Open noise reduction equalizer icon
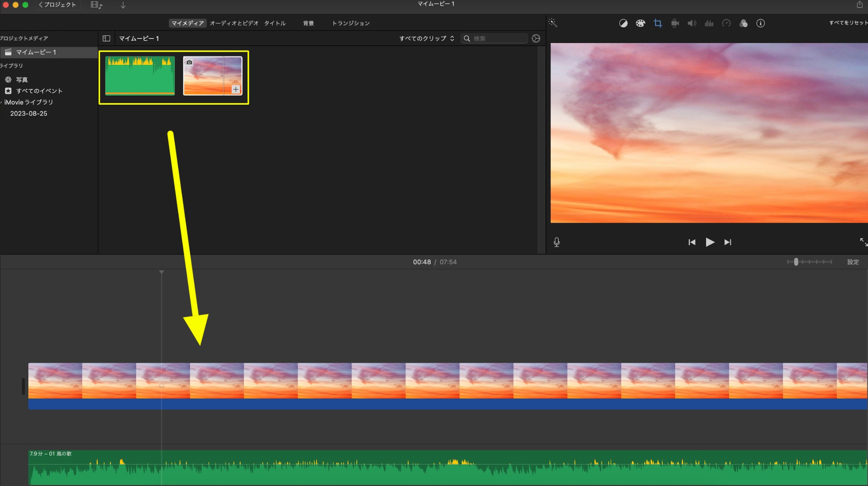The image size is (868, 486). (709, 23)
